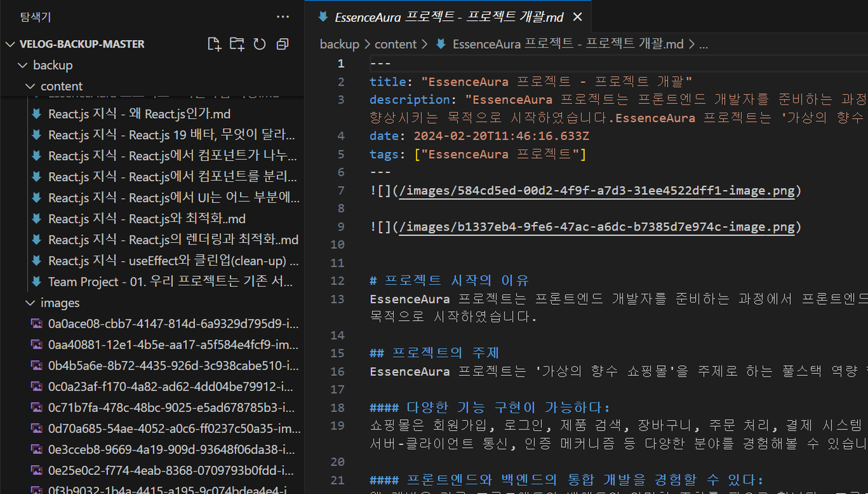Screen dimensions: 868x494
Task: Click the image link on line 9
Action: coord(597,226)
